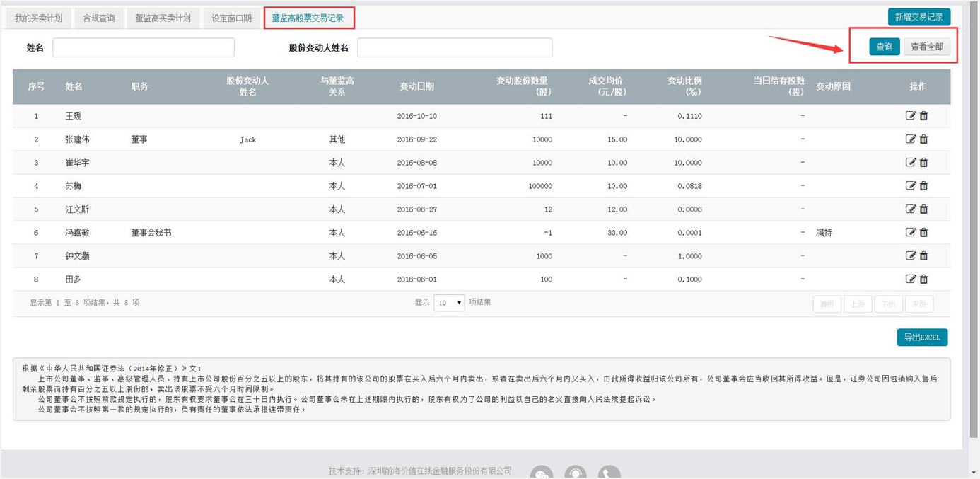Image resolution: width=980 pixels, height=479 pixels.
Task: Edit the 苏梅 transaction record
Action: (x=911, y=186)
